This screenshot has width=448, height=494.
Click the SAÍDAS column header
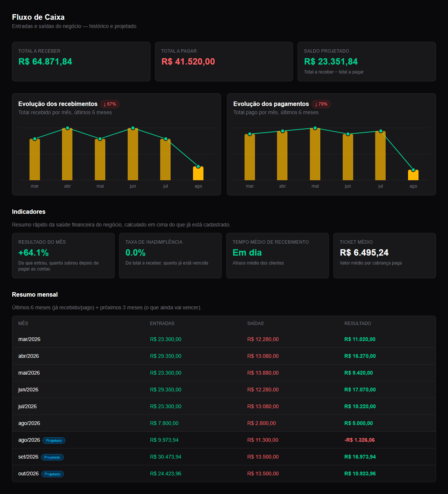[x=255, y=323]
